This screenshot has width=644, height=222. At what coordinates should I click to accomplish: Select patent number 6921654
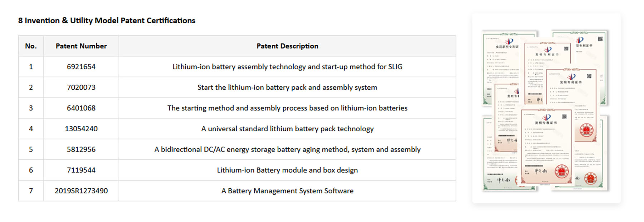[81, 67]
